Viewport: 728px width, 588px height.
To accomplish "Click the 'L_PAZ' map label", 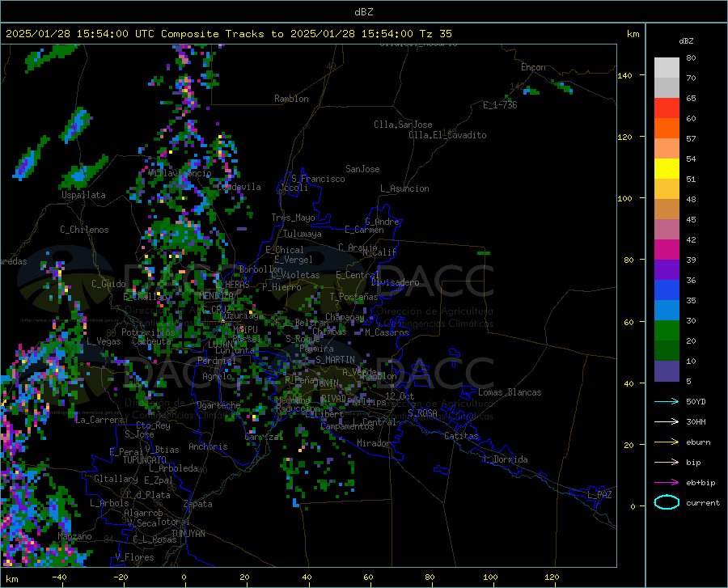I will 599,495.
